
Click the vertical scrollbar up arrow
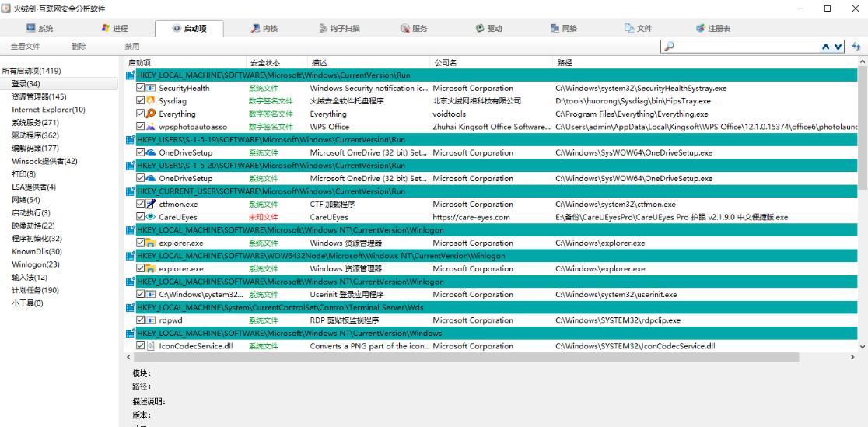863,62
